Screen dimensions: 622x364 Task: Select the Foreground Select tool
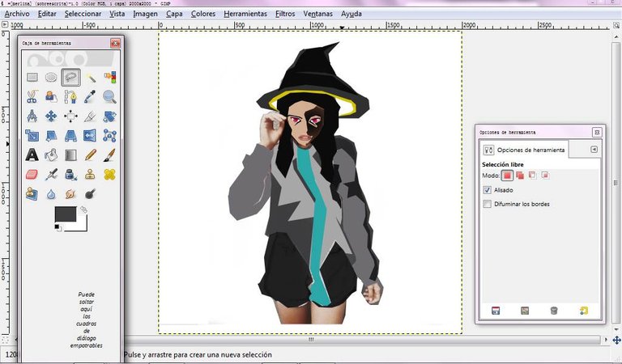tap(51, 96)
